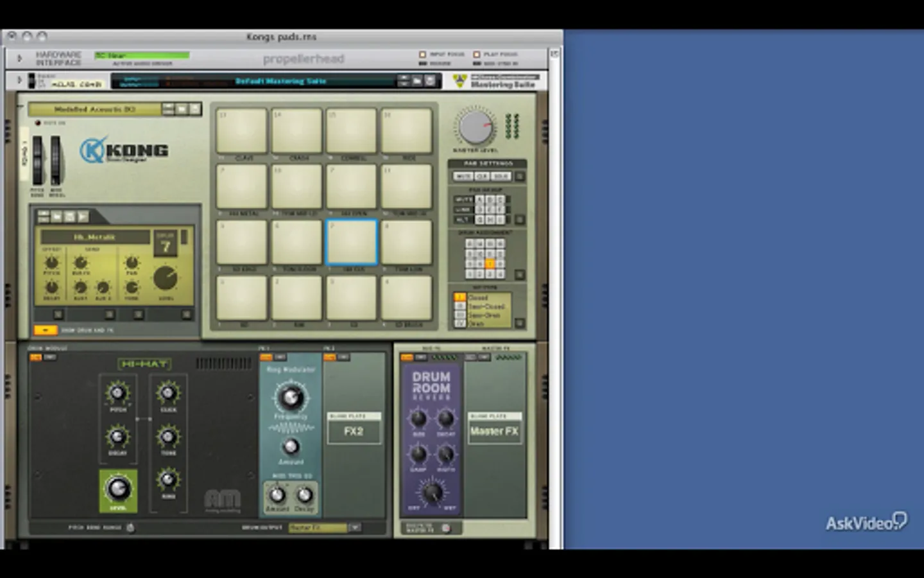Open the Modelled Acoustic Kit patch name list
This screenshot has width=924, height=578.
tap(95, 109)
